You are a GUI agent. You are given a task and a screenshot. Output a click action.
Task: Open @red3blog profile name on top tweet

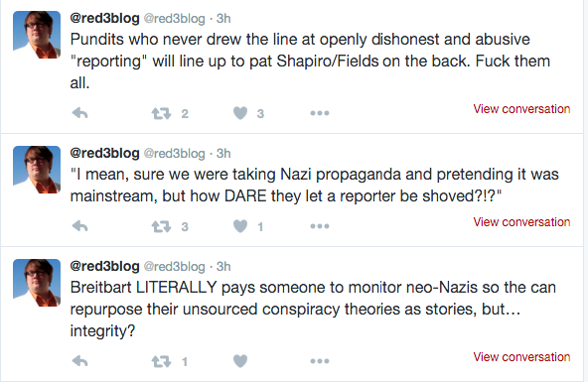pyautogui.click(x=104, y=18)
